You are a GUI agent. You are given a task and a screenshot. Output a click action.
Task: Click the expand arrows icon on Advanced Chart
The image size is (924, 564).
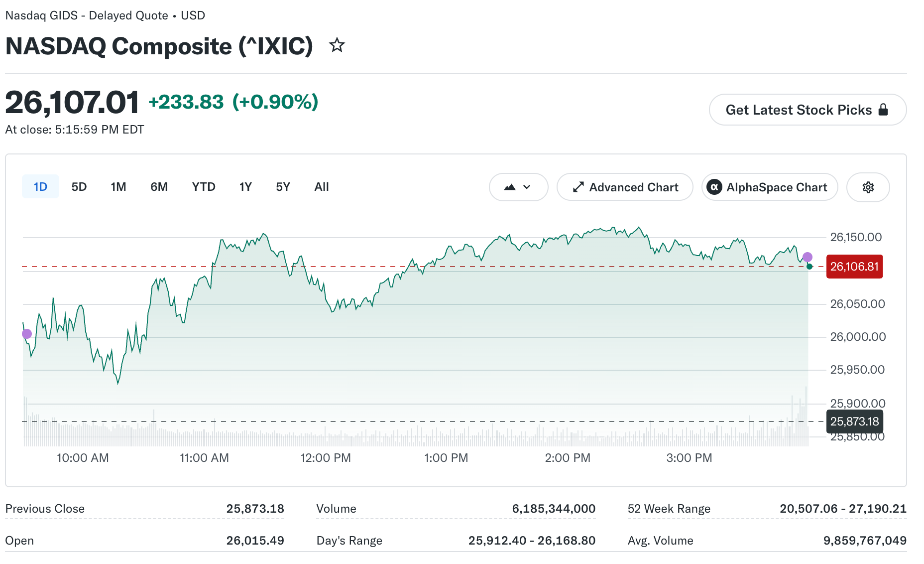(578, 187)
